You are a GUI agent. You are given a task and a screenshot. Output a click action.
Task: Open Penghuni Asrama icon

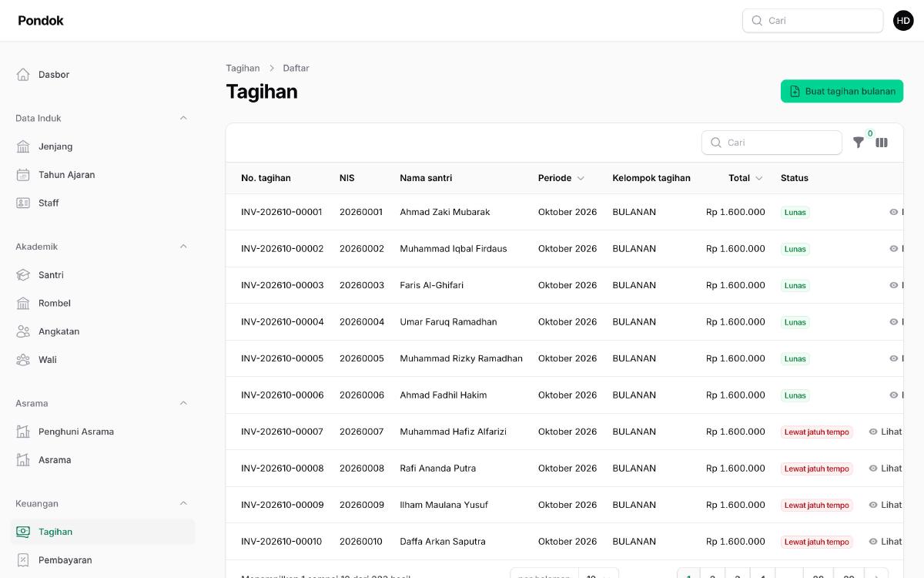tap(23, 432)
